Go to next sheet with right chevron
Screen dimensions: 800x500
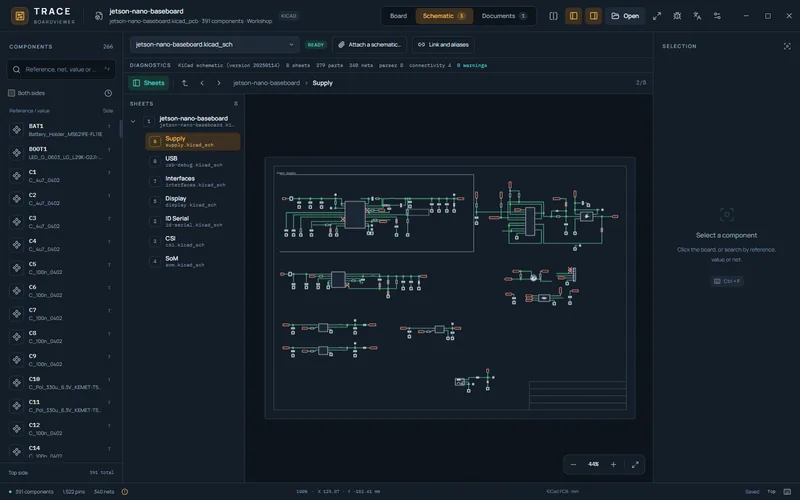(x=219, y=83)
